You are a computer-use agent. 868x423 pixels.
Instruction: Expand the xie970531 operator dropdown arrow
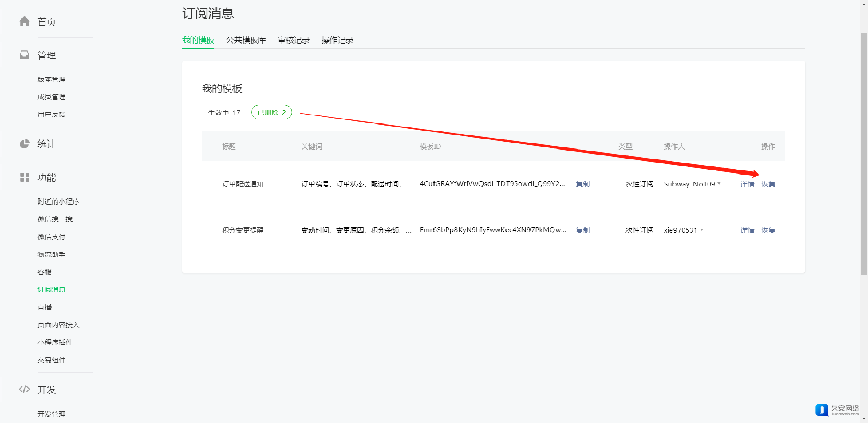point(702,230)
